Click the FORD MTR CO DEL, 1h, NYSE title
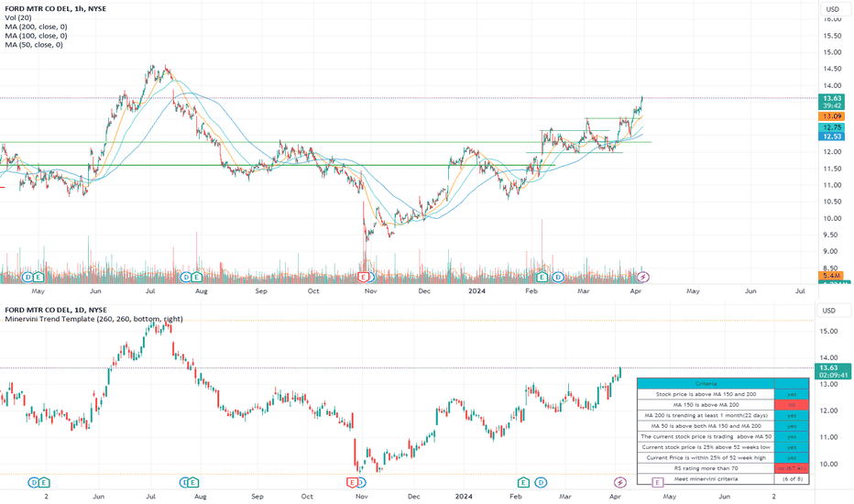854x504 pixels. (x=56, y=9)
